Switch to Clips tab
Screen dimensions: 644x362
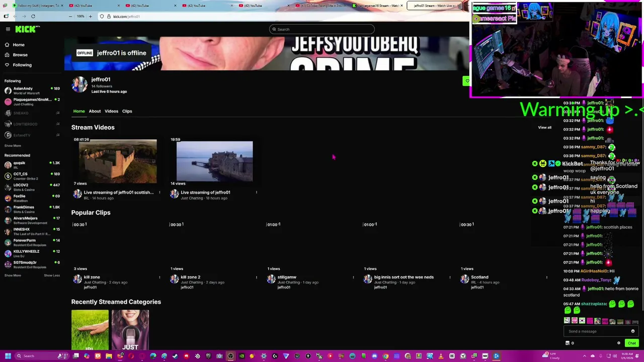point(127,111)
